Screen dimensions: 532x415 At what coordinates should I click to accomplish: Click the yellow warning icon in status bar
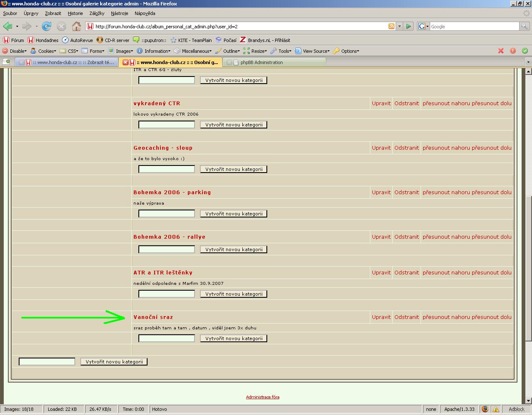tap(495, 409)
